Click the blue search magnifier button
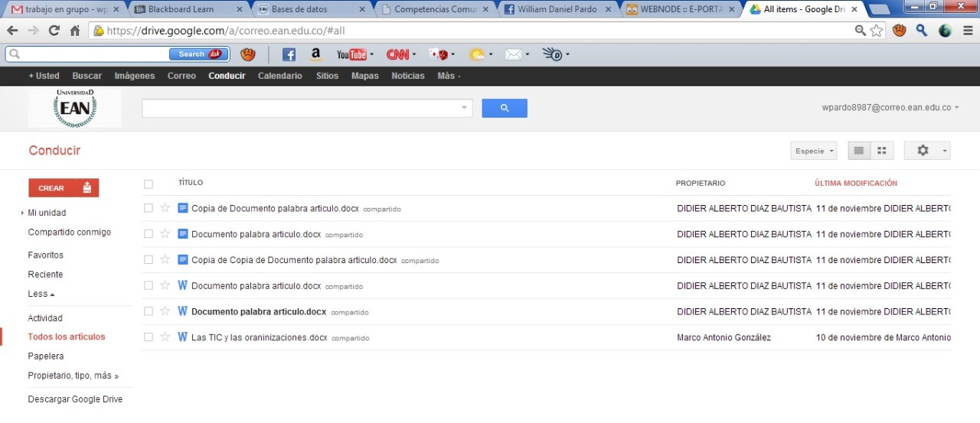The width and height of the screenshot is (980, 423). point(504,108)
